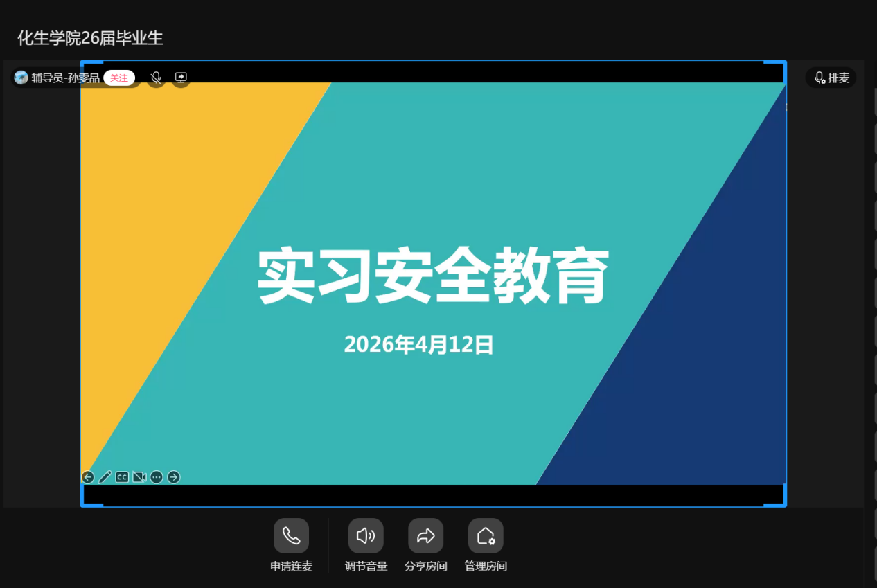Open the slideshow more options (…) menu

click(157, 476)
